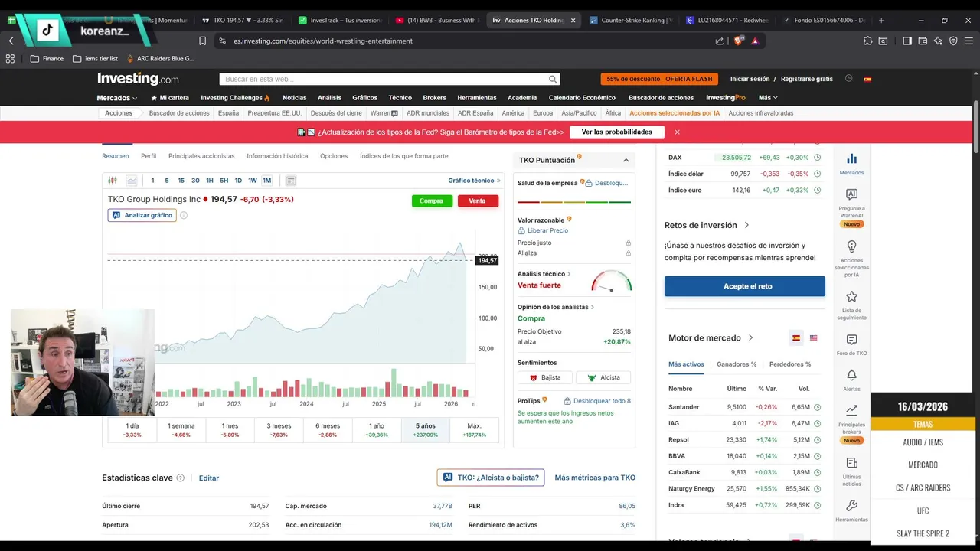Image resolution: width=980 pixels, height=551 pixels.
Task: Expand the Más menu dropdown
Action: coord(768,98)
